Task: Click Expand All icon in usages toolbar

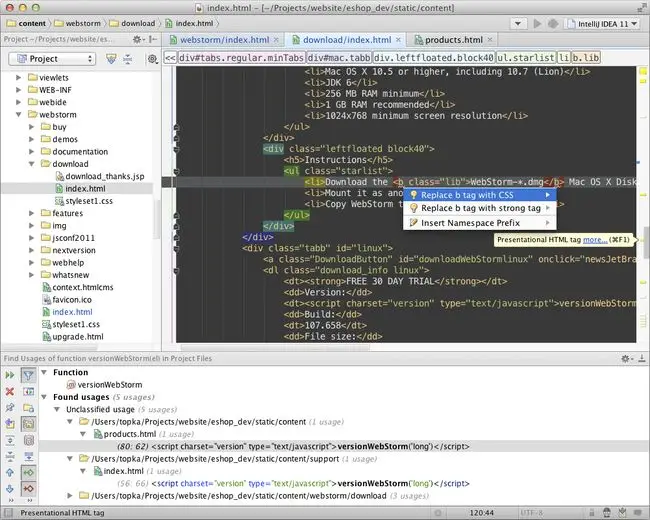Action: point(10,440)
